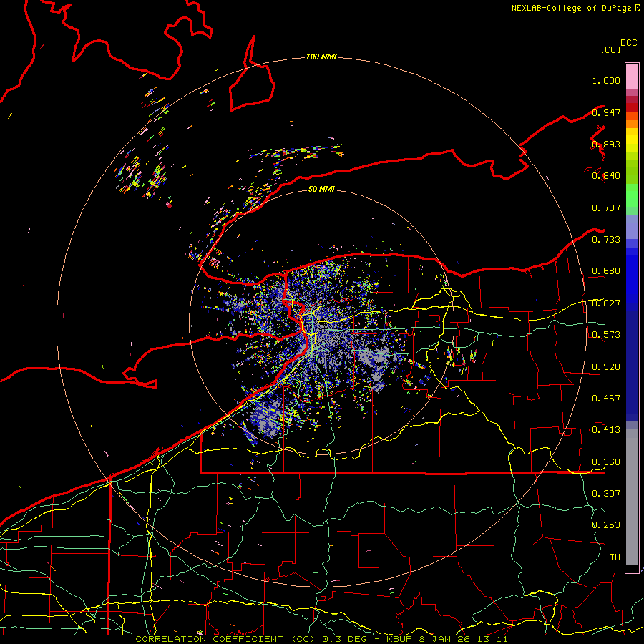
Task: Click the 0.360 legend value
Action: (606, 462)
